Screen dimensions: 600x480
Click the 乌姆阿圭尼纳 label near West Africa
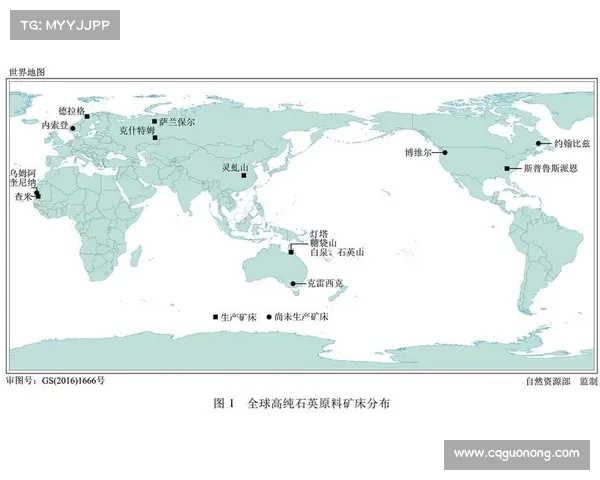pos(21,178)
